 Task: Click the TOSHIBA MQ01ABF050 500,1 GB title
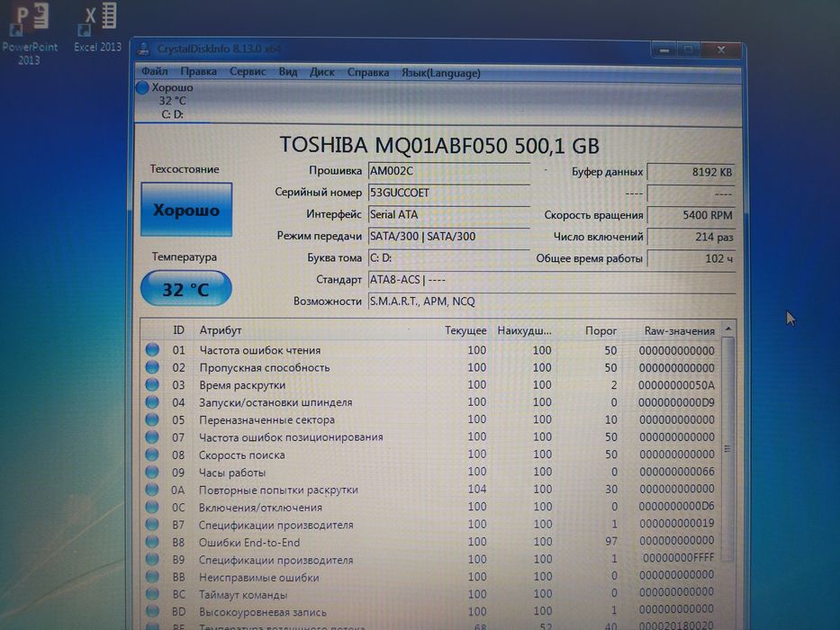439,145
